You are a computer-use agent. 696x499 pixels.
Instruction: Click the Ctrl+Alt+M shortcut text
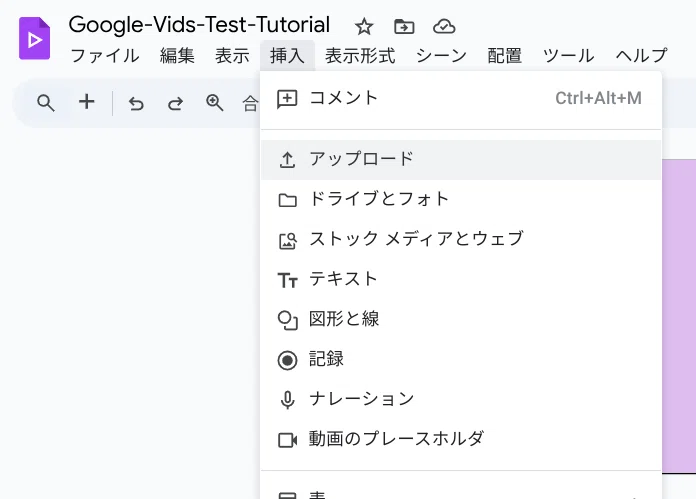click(x=598, y=99)
